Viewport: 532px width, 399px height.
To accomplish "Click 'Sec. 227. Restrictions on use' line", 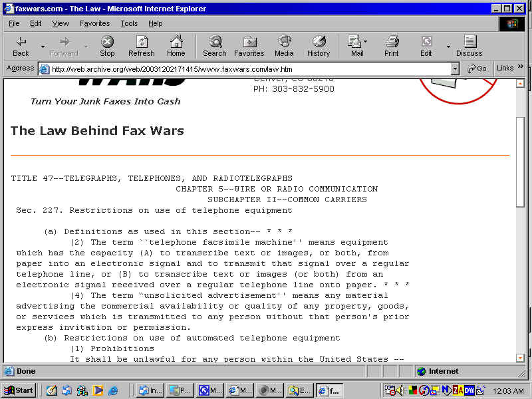I will 154,210.
